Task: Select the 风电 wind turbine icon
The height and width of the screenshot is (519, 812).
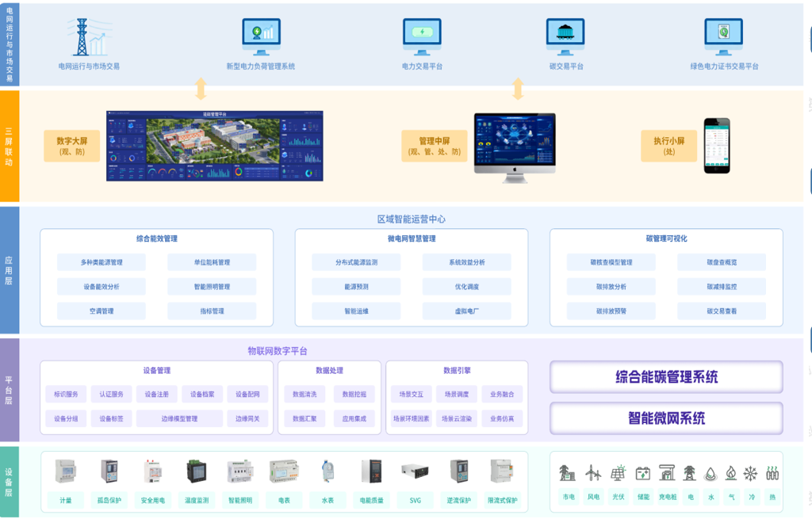Action: coord(593,473)
